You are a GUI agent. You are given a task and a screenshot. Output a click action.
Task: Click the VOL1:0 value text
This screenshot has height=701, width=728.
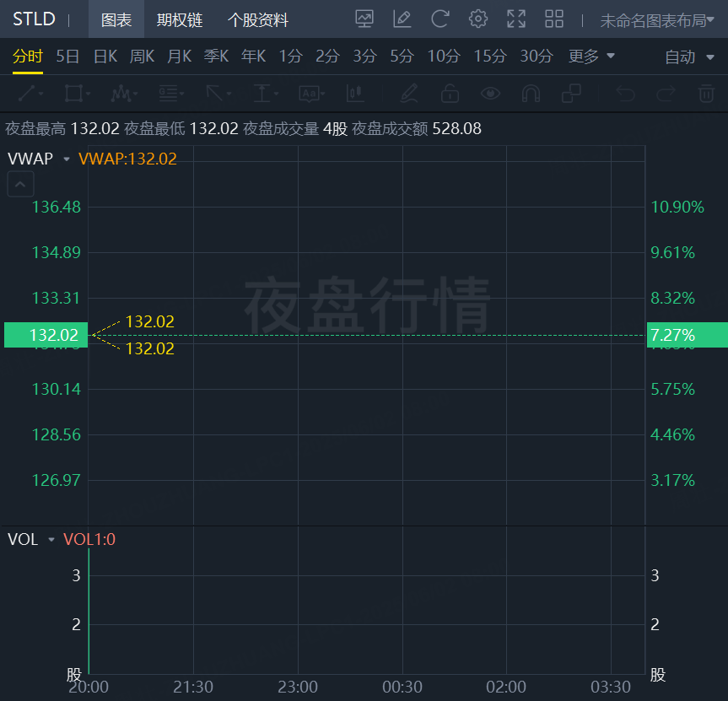89,539
